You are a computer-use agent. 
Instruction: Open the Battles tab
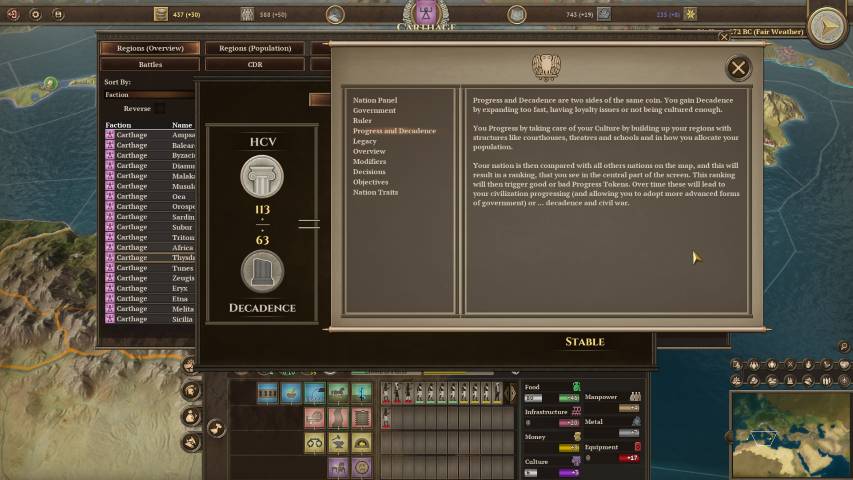[x=150, y=64]
